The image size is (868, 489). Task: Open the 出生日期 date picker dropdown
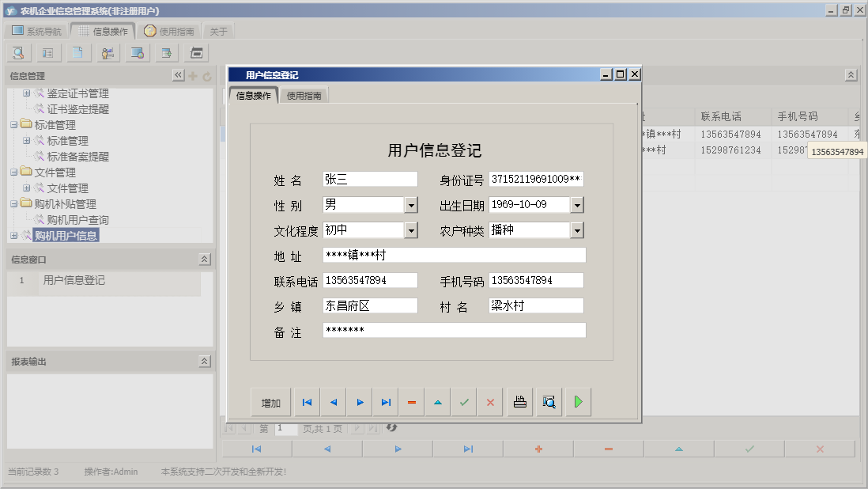point(578,204)
